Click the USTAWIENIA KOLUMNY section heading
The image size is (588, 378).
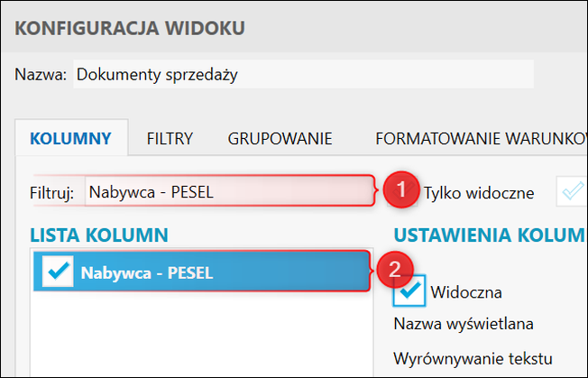click(489, 235)
